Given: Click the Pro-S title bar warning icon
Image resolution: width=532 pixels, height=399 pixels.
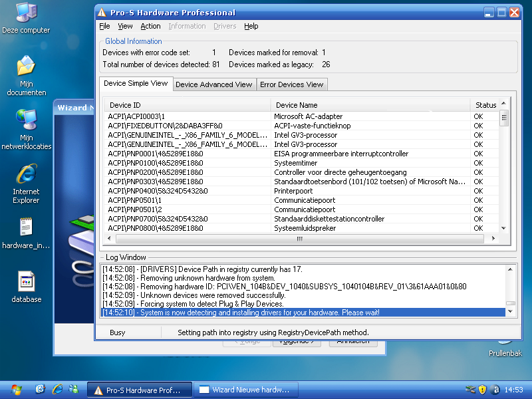Looking at the screenshot, I should pyautogui.click(x=102, y=13).
